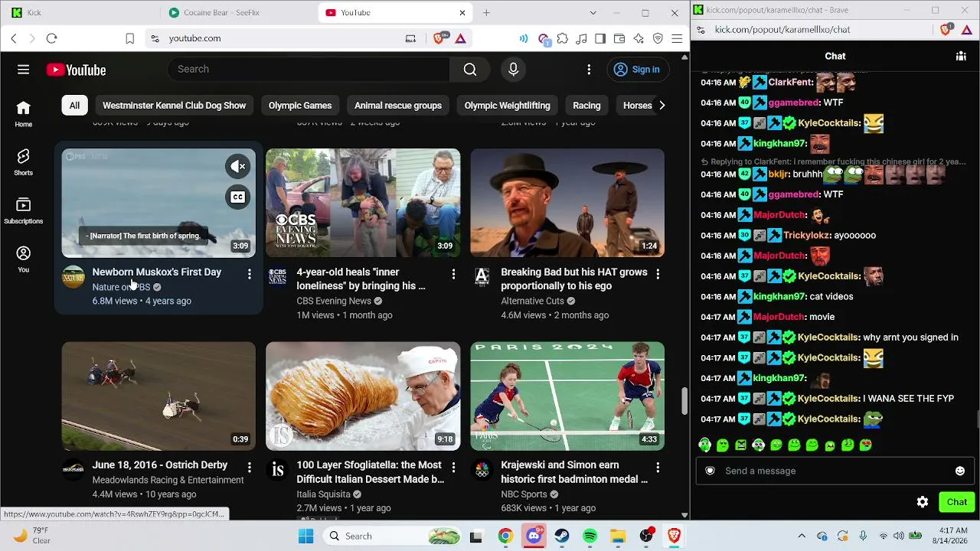Open Subscriptions in the YouTube sidebar
Image resolution: width=980 pixels, height=551 pixels.
pos(24,210)
